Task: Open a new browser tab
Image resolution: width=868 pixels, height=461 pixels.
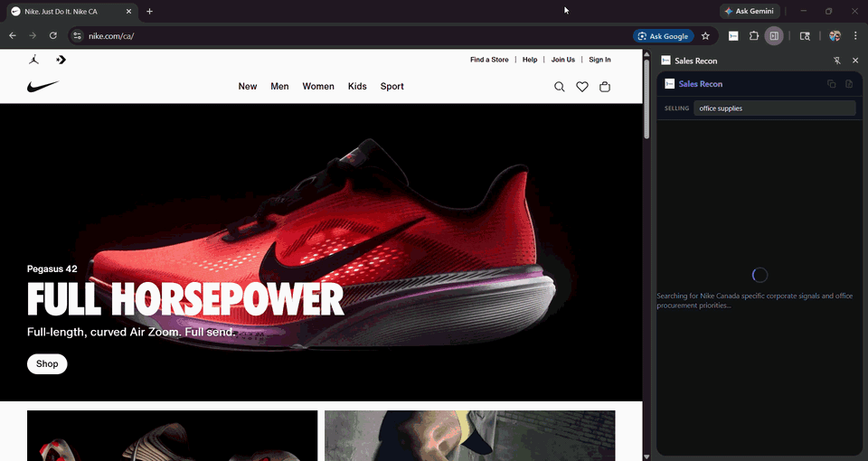Action: tap(149, 11)
